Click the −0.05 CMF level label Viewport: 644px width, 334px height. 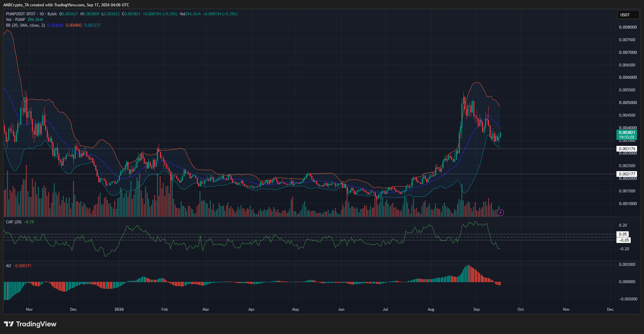pyautogui.click(x=624, y=240)
